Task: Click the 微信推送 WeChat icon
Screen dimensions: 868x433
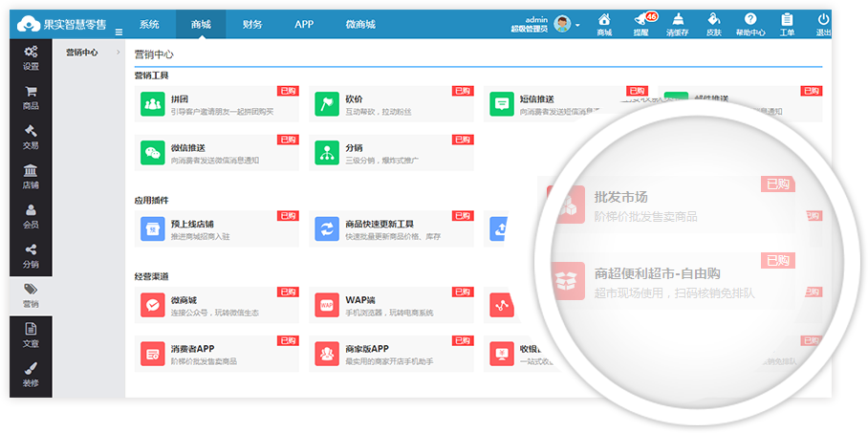Action: pos(152,153)
